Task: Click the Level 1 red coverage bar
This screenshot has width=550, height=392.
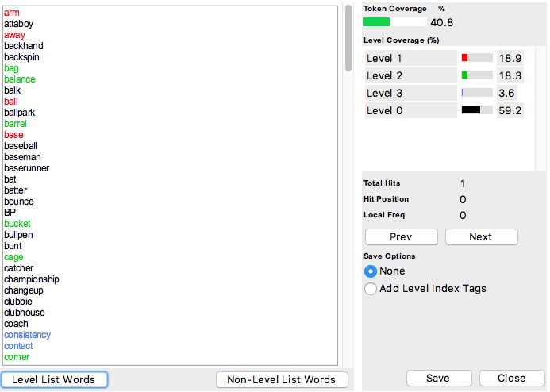Action: click(x=464, y=58)
